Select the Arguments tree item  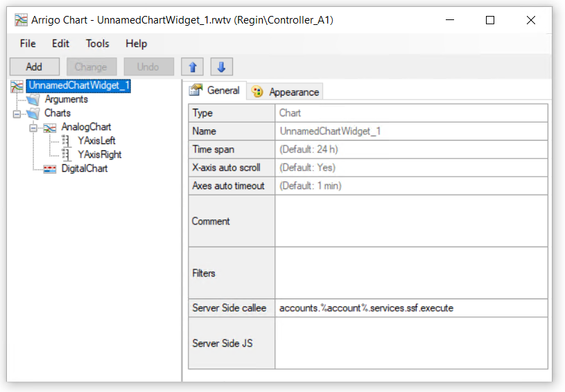67,99
